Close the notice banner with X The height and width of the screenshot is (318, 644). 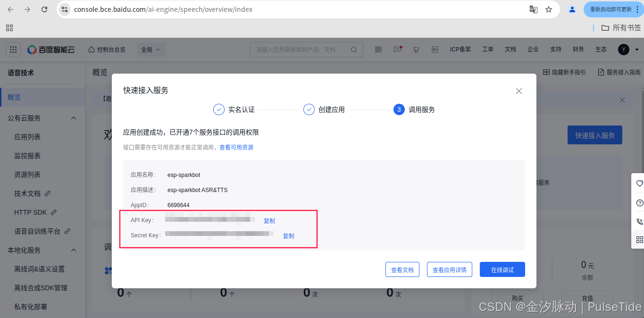(622, 100)
